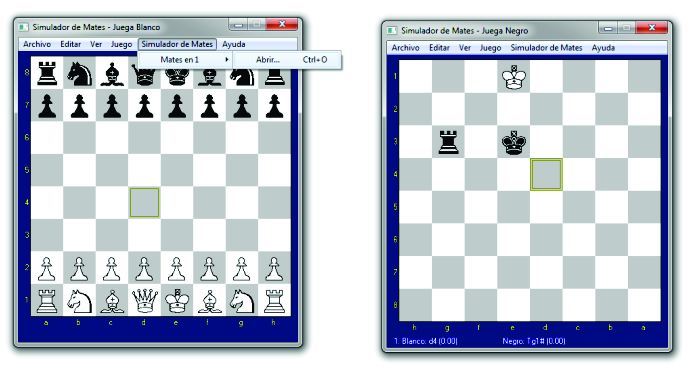Select the black rook on a8
Viewport: 697px width, 377px height.
pyautogui.click(x=47, y=73)
